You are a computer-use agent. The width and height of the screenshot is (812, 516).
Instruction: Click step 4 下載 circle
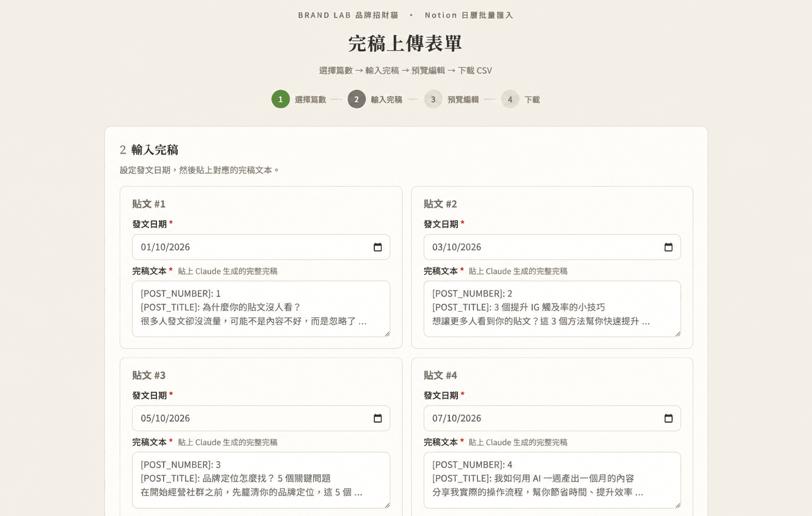pyautogui.click(x=510, y=99)
